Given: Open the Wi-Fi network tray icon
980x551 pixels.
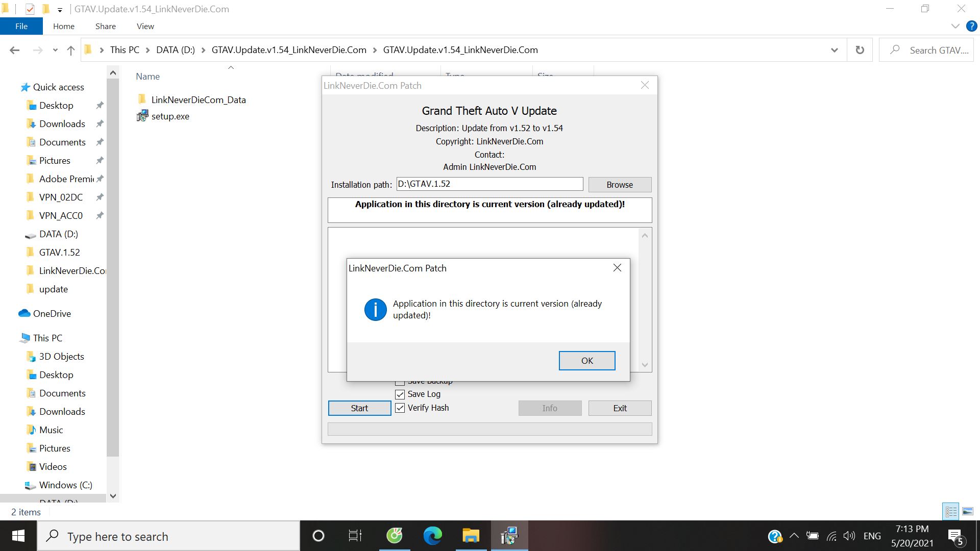Looking at the screenshot, I should tap(831, 536).
